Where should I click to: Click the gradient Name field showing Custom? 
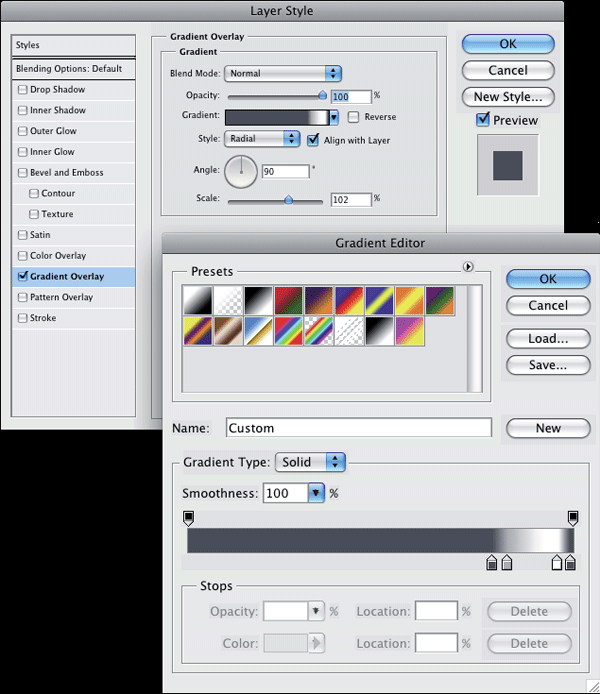359,428
